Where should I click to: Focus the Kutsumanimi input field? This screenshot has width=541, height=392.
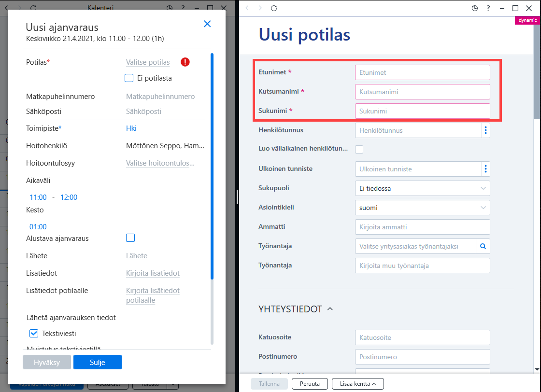point(422,92)
